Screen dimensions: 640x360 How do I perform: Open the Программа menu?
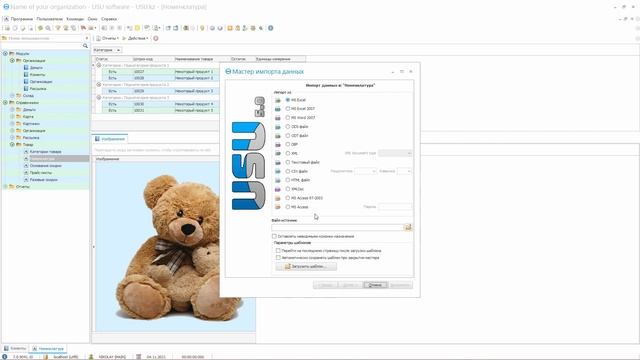click(22, 19)
